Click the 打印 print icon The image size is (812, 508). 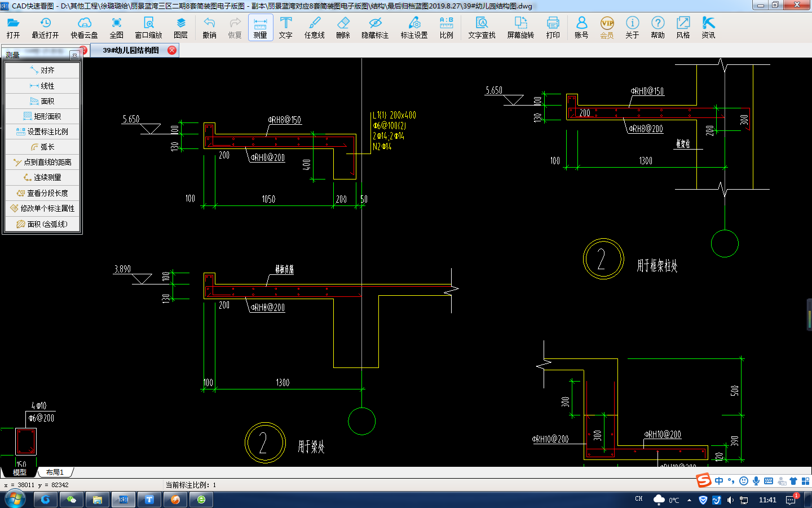click(x=553, y=28)
